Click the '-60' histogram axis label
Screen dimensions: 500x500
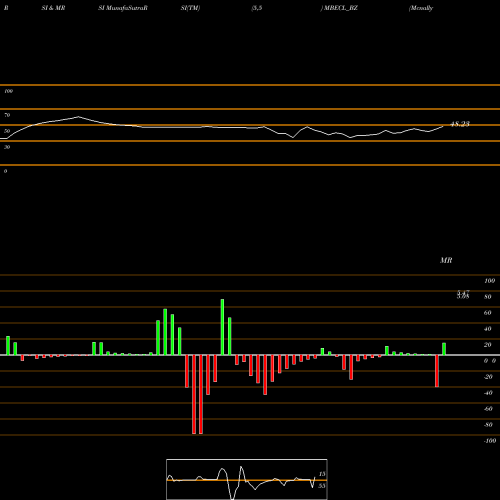tap(488, 409)
